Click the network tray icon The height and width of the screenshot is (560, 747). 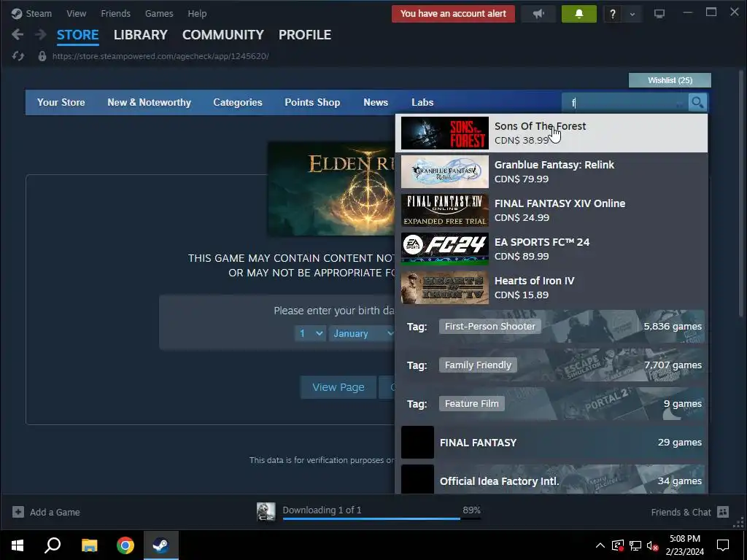click(635, 545)
